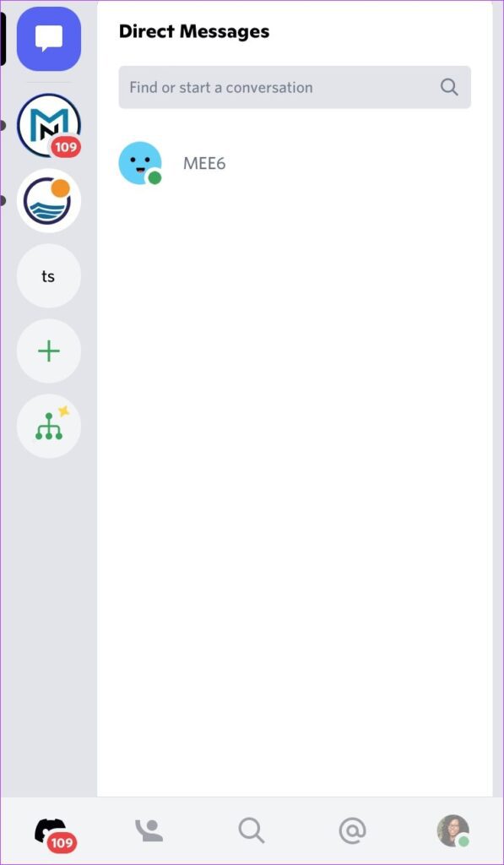
Task: Open the MEE6 conversation by its name
Action: pos(204,163)
